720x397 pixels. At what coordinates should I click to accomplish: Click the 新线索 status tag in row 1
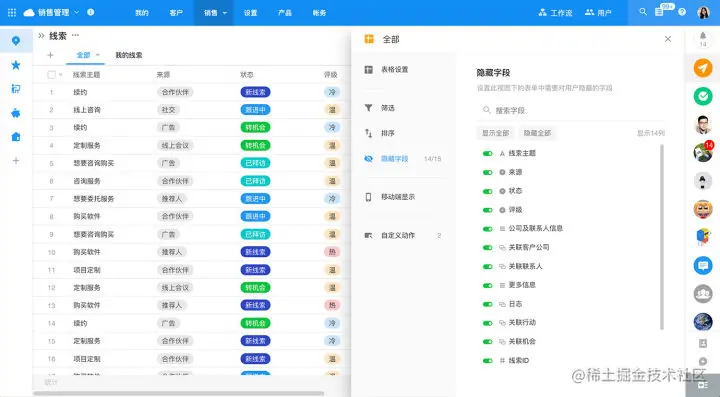(x=255, y=92)
